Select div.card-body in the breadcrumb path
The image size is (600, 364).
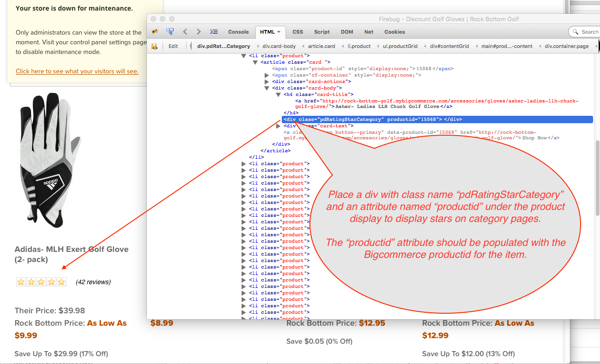click(x=279, y=46)
